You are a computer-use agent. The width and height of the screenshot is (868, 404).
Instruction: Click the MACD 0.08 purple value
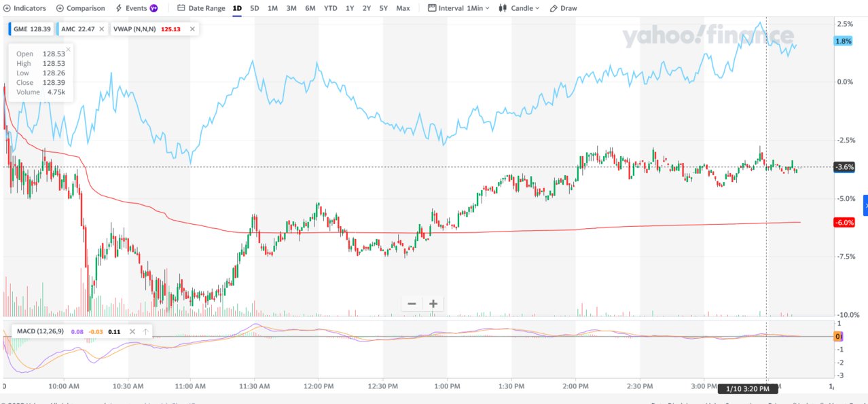coord(77,331)
